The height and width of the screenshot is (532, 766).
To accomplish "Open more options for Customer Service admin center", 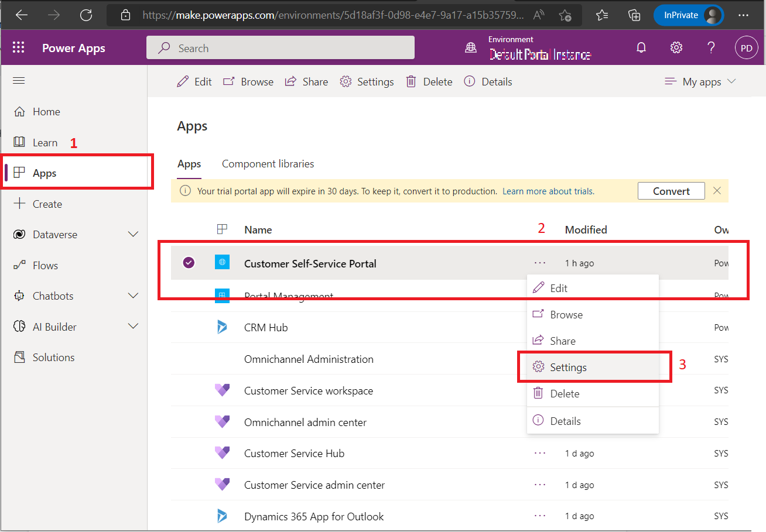I will [540, 485].
